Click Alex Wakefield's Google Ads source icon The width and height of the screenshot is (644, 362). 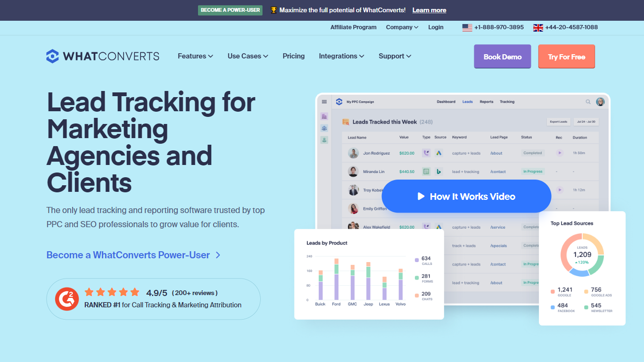coord(438,227)
